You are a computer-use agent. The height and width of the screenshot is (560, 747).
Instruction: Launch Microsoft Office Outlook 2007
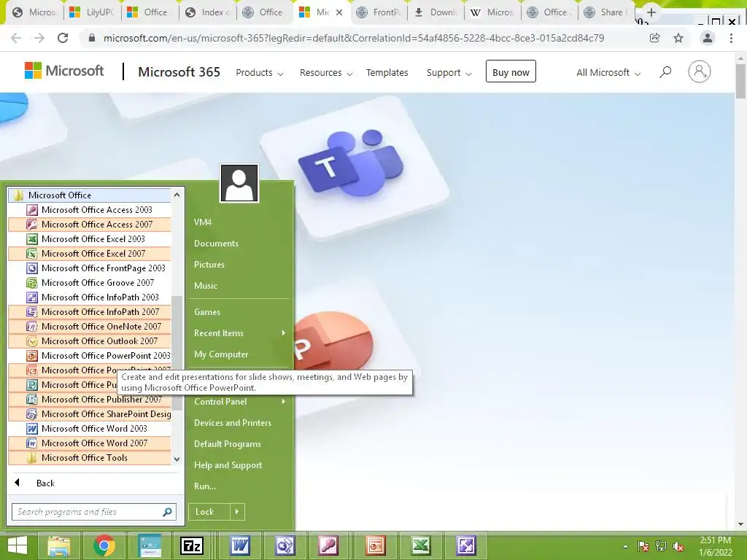pyautogui.click(x=90, y=341)
